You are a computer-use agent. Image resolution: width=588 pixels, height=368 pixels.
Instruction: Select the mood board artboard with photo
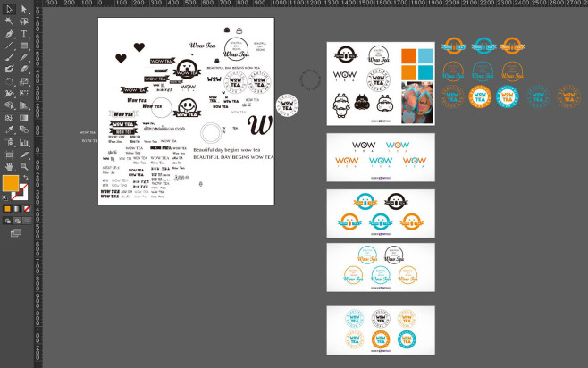pyautogui.click(x=381, y=84)
